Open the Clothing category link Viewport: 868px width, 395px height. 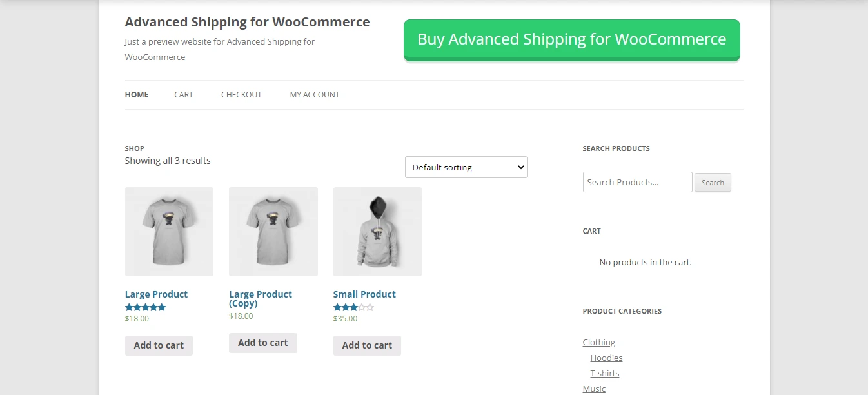click(599, 342)
